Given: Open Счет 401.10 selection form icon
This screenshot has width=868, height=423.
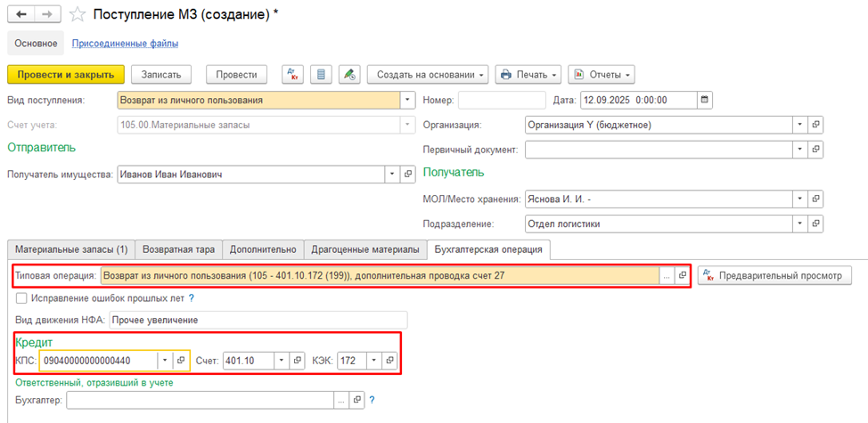Looking at the screenshot, I should pos(298,361).
